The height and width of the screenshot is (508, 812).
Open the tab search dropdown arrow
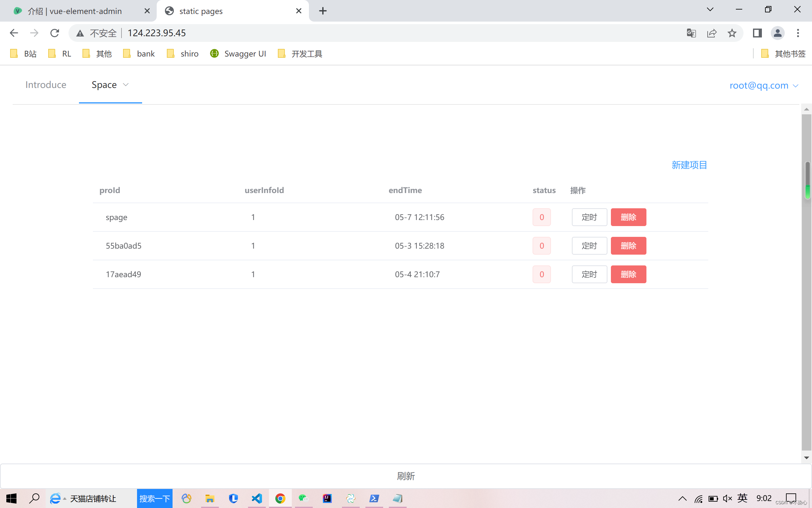[x=710, y=10]
